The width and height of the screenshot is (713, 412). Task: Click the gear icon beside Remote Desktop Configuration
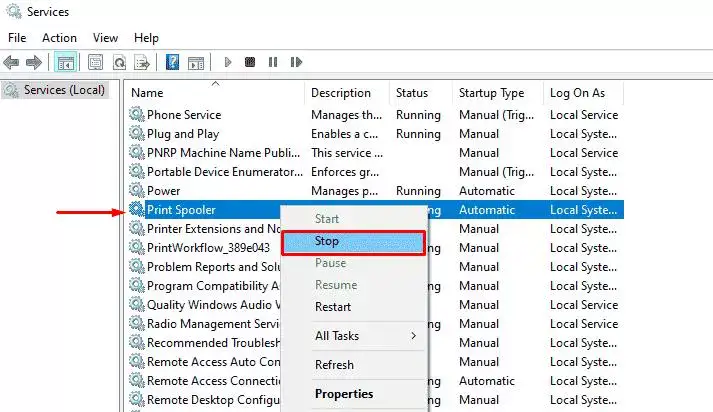coord(136,399)
